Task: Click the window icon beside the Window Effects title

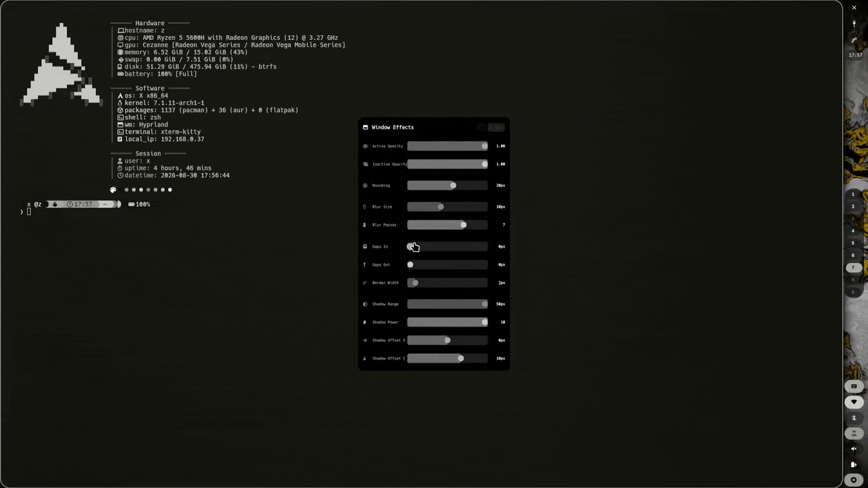Action: point(366,127)
